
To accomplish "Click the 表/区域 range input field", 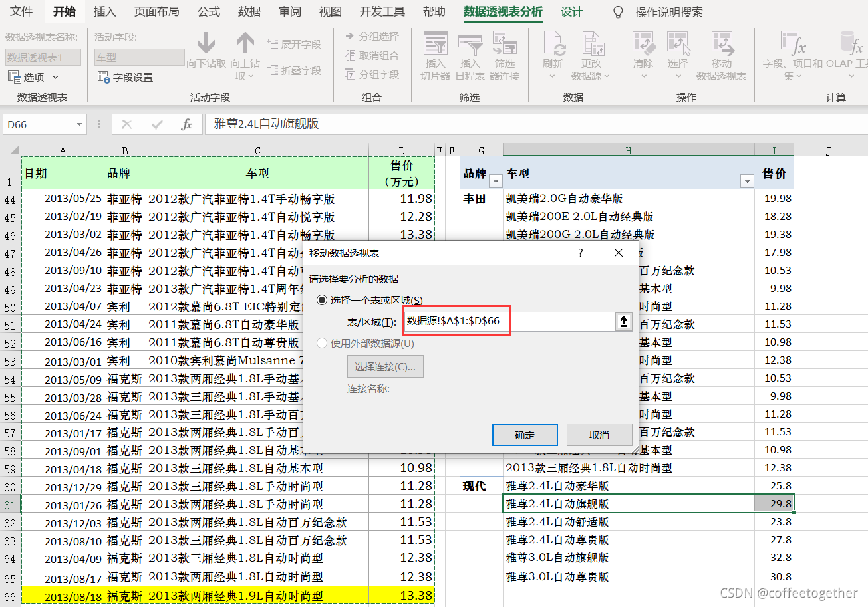I will 509,322.
